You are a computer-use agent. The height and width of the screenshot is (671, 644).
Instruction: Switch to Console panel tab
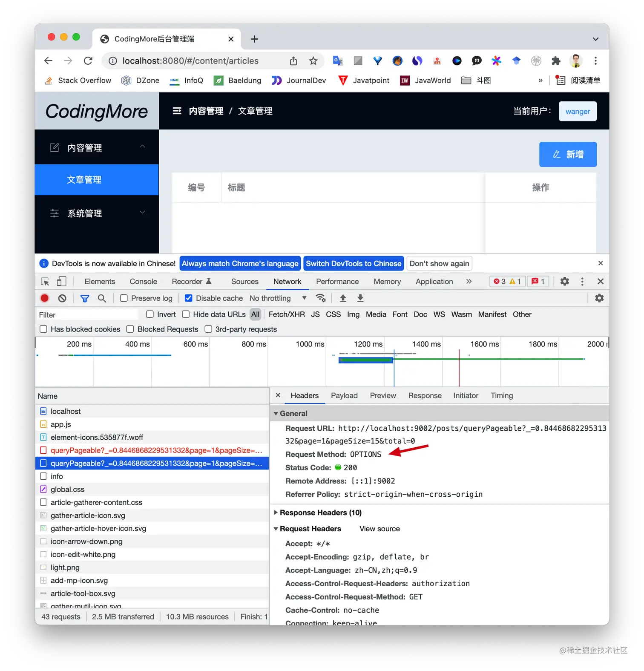coord(144,282)
